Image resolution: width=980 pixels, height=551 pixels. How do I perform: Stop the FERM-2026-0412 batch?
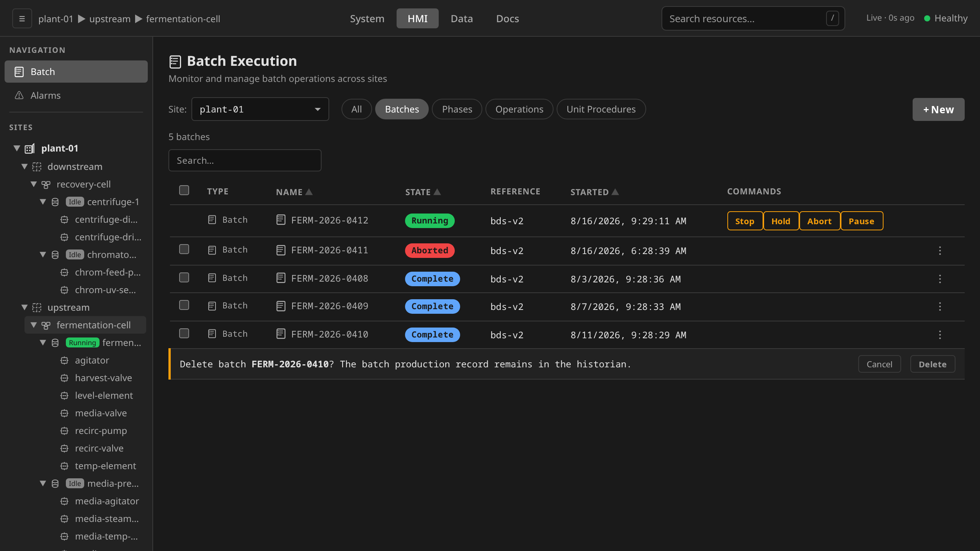tap(745, 221)
